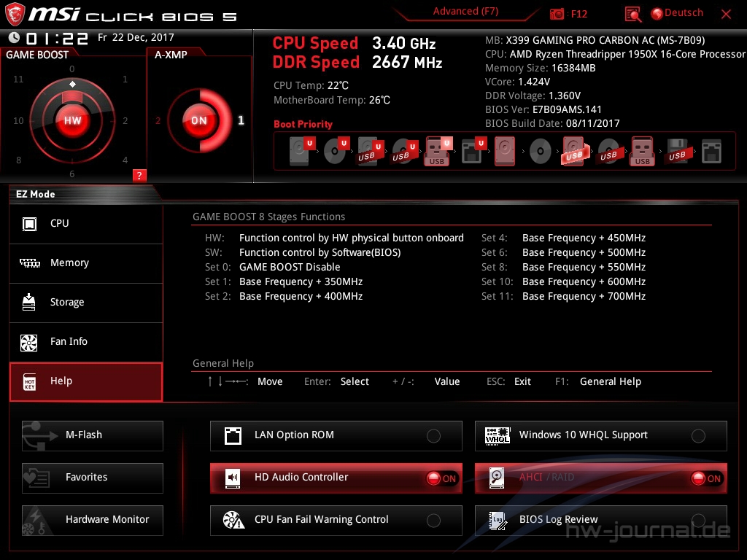The height and width of the screenshot is (560, 747).
Task: Select the highlighted legacy USB hard disk icon
Action: pyautogui.click(x=576, y=151)
